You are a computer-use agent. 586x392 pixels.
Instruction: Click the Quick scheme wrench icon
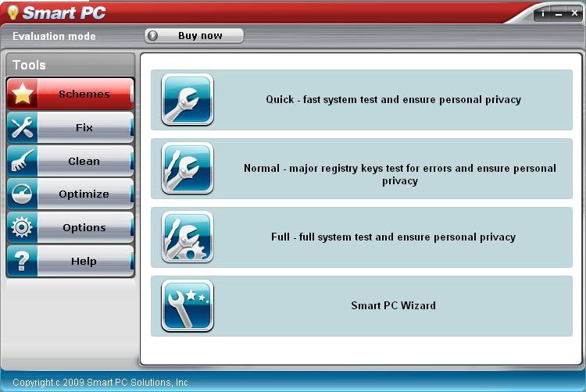[188, 100]
